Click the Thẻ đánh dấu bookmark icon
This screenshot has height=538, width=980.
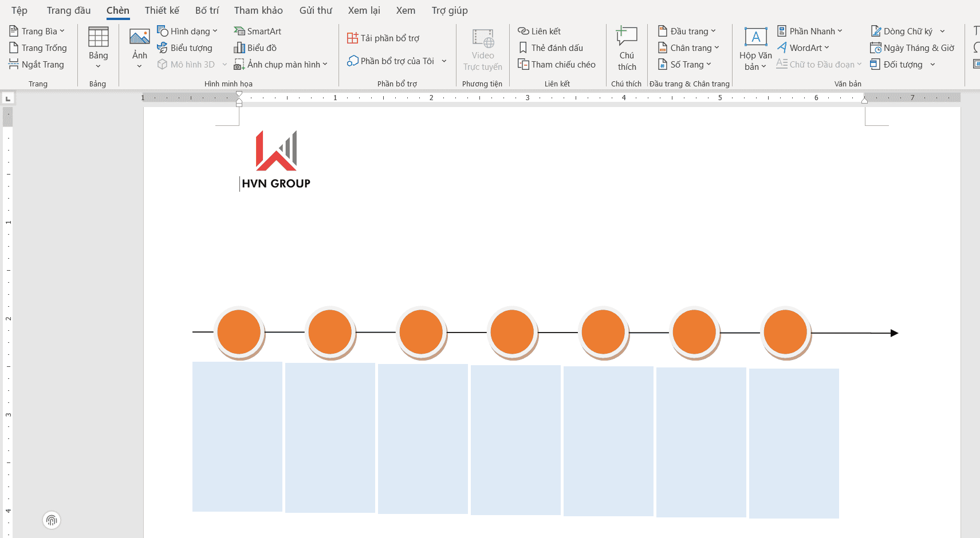point(523,48)
